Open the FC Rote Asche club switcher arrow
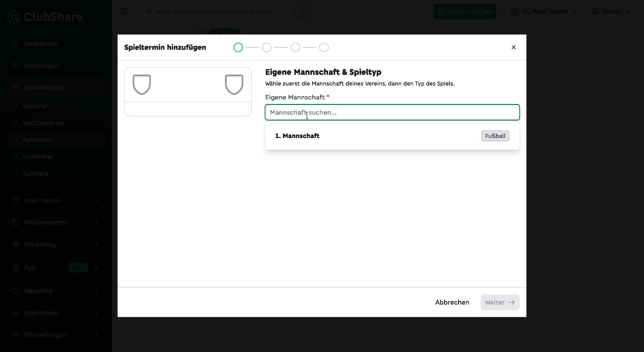Viewport: 644px width, 352px height. [x=575, y=11]
